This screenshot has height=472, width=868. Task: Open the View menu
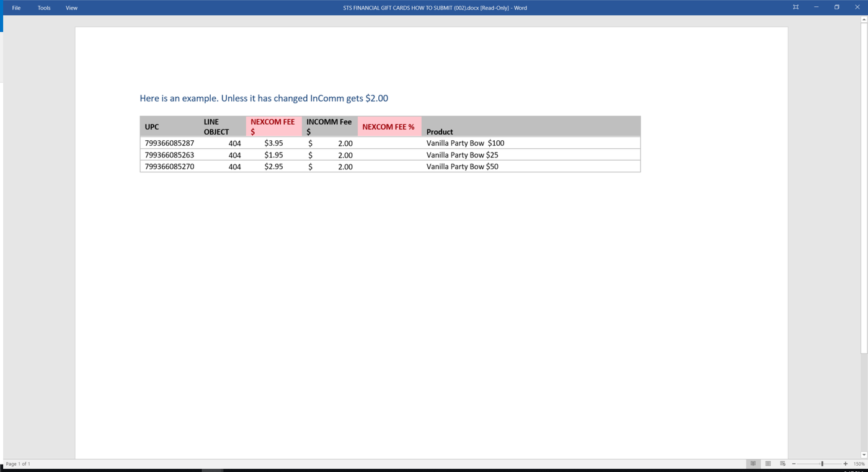pyautogui.click(x=71, y=8)
